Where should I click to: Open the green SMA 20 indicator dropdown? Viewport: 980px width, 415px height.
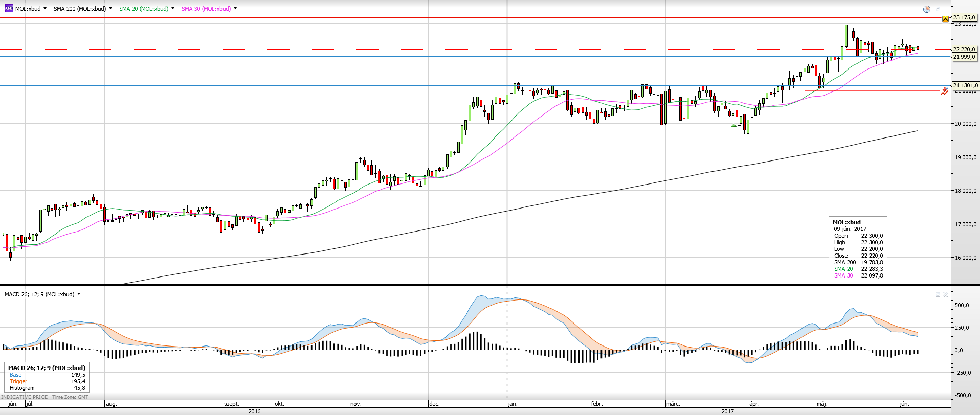pyautogui.click(x=173, y=9)
